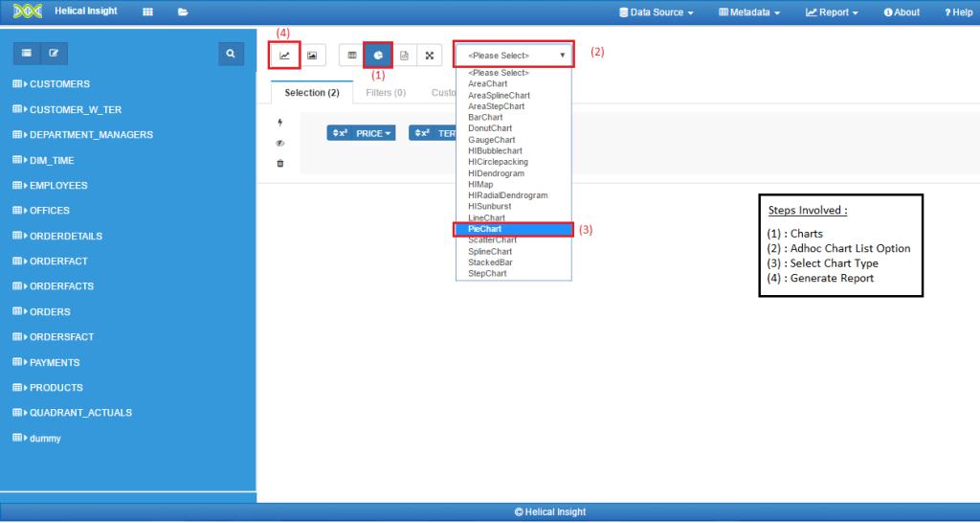The height and width of the screenshot is (523, 980).
Task: Expand the CUSTOMERS table
Action: point(59,84)
